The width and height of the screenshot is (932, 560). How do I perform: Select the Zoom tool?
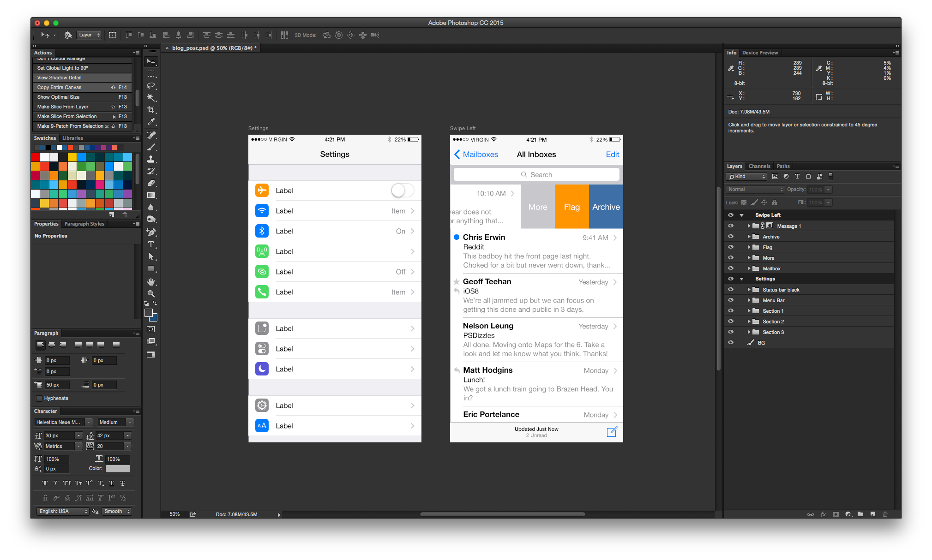(x=151, y=292)
